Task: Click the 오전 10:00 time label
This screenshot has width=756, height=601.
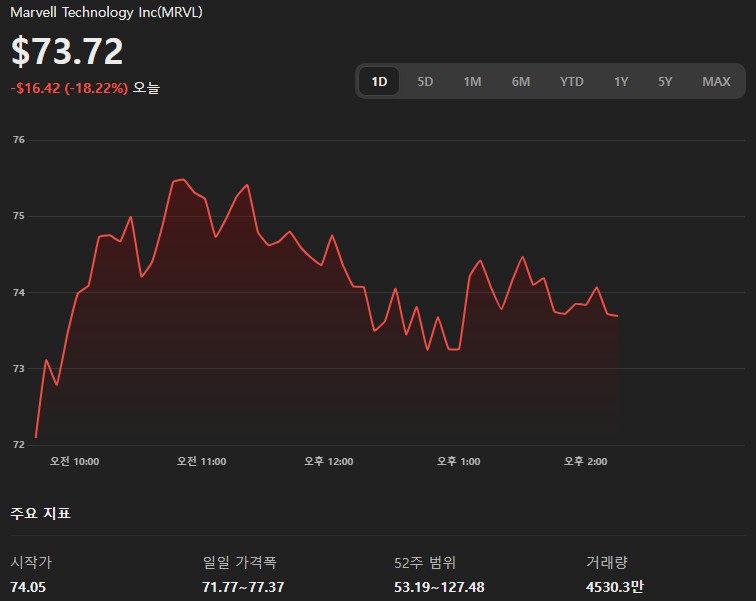Action: 74,461
